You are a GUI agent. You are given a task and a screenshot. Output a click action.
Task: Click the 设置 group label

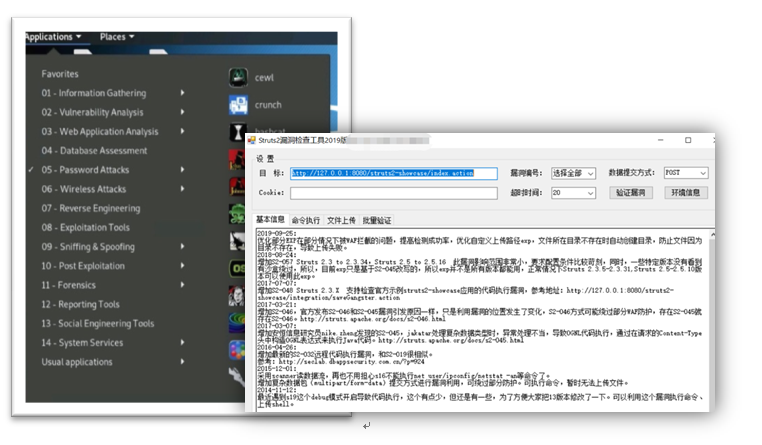[265, 159]
